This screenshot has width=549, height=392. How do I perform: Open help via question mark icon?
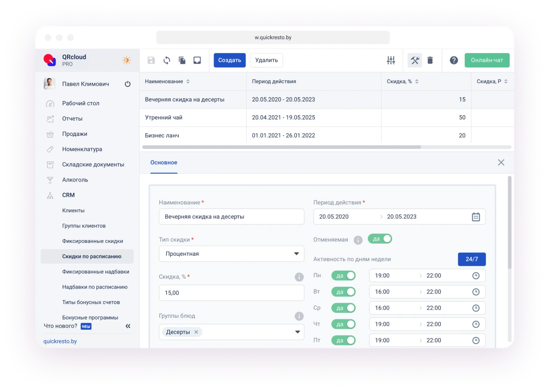click(454, 60)
